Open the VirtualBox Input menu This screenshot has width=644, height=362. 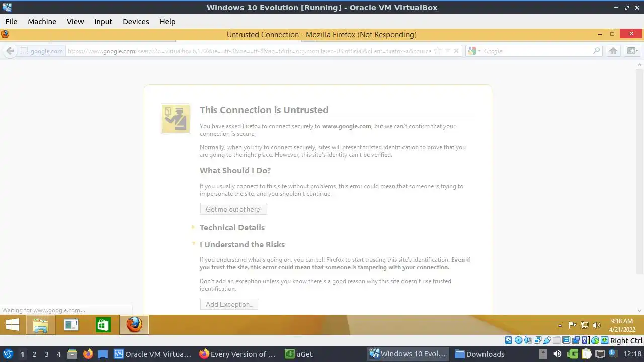tap(103, 22)
